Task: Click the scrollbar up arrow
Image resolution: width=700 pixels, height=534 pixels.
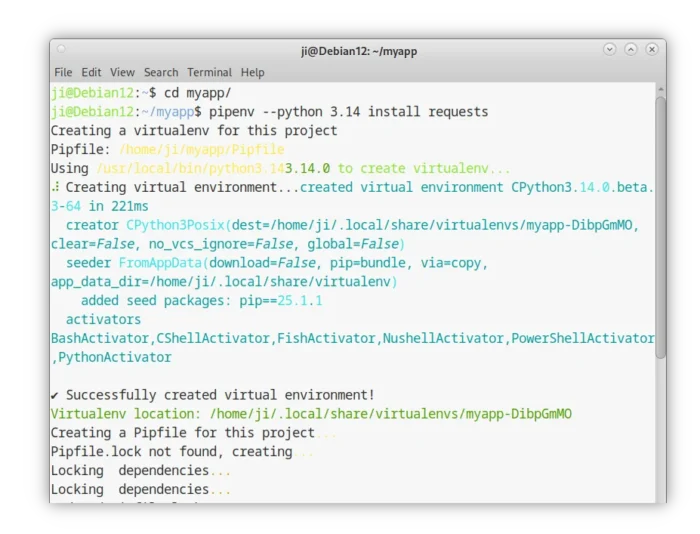Action: point(661,90)
